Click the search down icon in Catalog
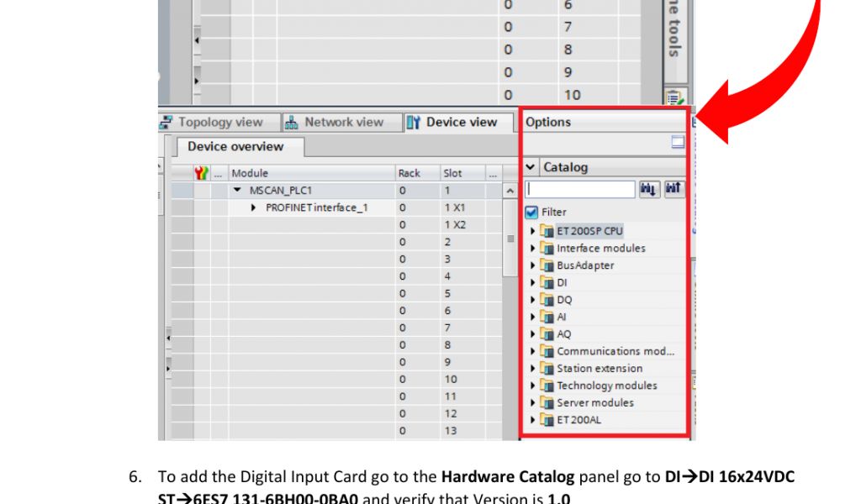Viewport: 861px width, 504px height. [x=649, y=190]
